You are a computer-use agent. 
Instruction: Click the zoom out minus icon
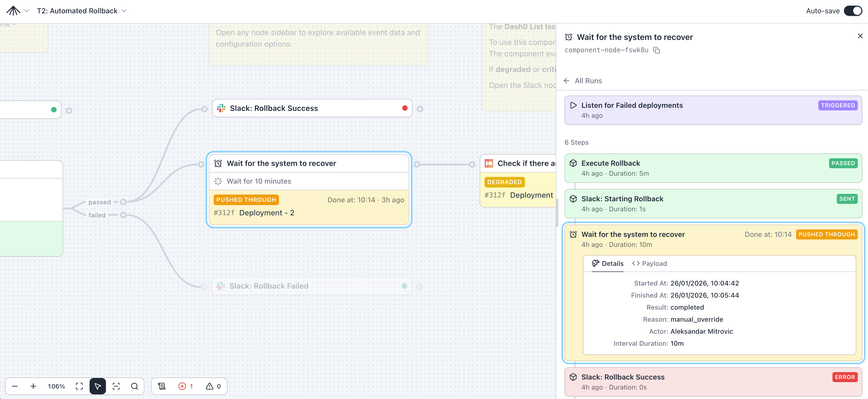pyautogui.click(x=15, y=386)
